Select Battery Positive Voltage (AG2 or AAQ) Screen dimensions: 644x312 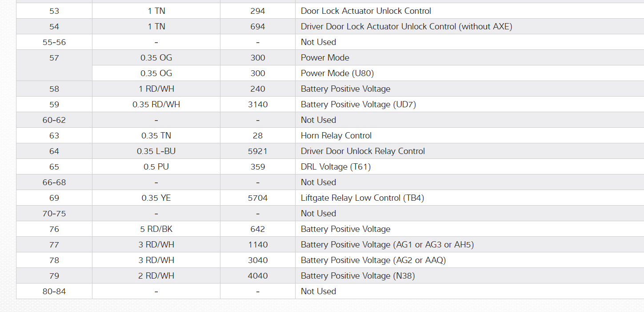point(373,260)
